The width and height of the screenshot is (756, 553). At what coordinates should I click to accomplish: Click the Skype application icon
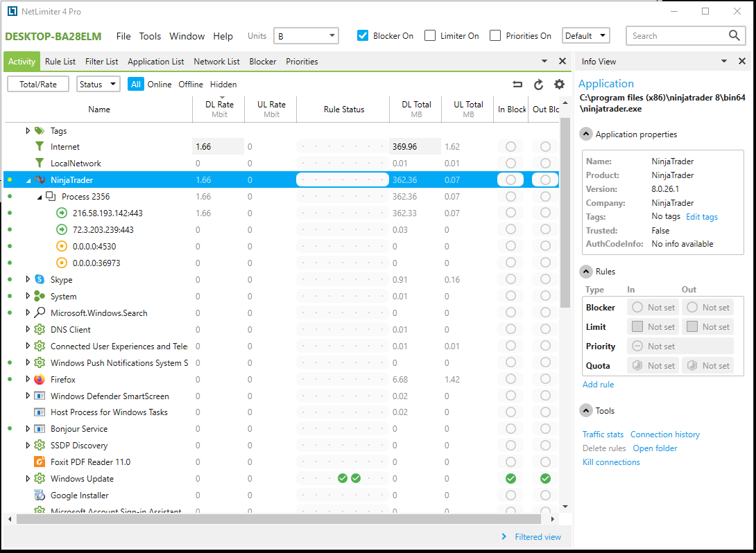click(x=40, y=279)
